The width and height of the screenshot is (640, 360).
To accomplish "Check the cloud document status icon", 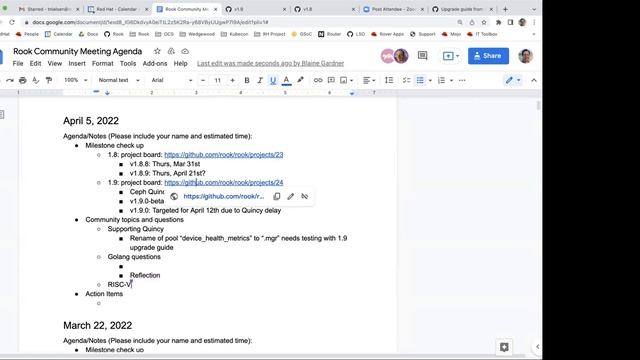I will click(x=185, y=51).
